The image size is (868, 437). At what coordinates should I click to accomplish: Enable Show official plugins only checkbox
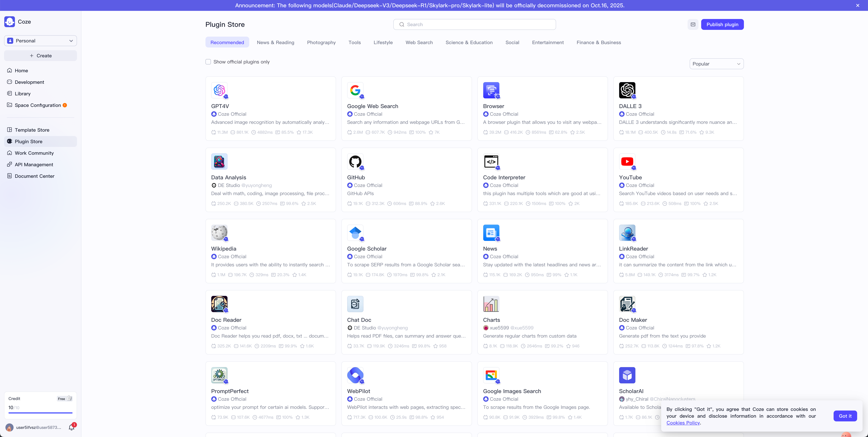208,62
